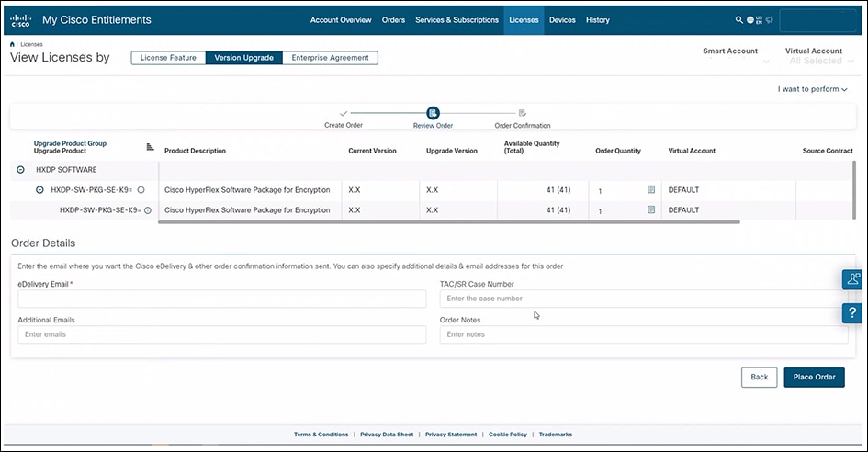Screen dimensions: 868x452
Task: Open the Services & Subscriptions tab
Action: click(x=457, y=19)
